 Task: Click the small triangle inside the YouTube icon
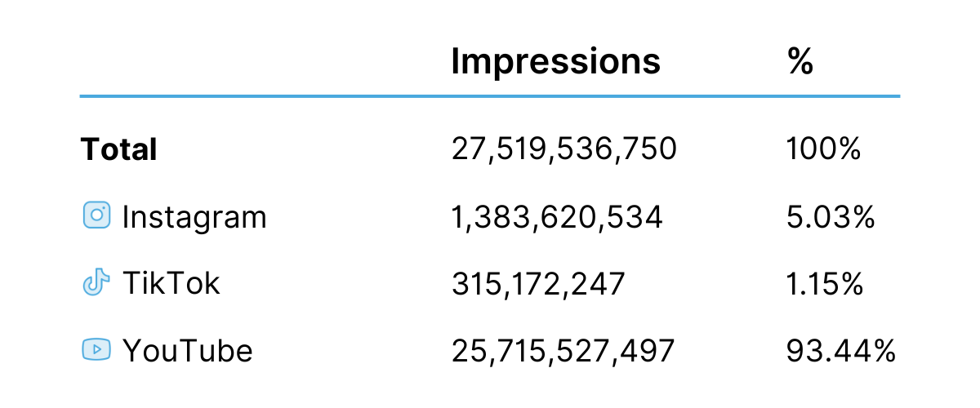(x=97, y=350)
